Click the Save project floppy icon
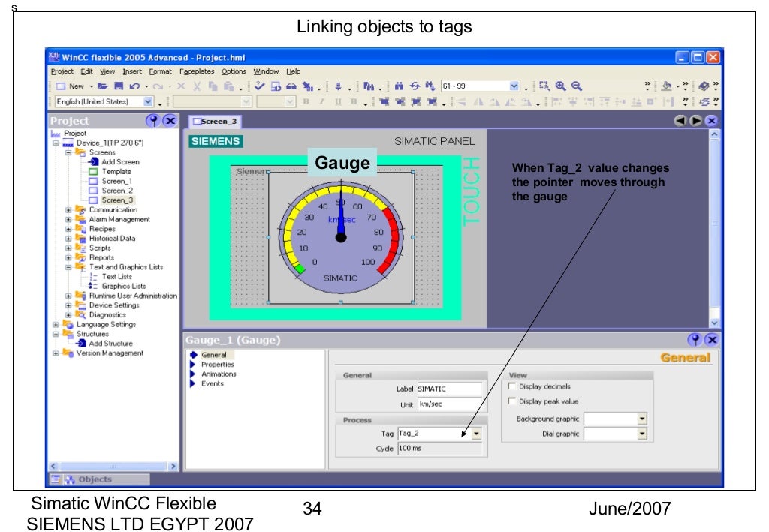This screenshot has width=769, height=532. (x=119, y=86)
